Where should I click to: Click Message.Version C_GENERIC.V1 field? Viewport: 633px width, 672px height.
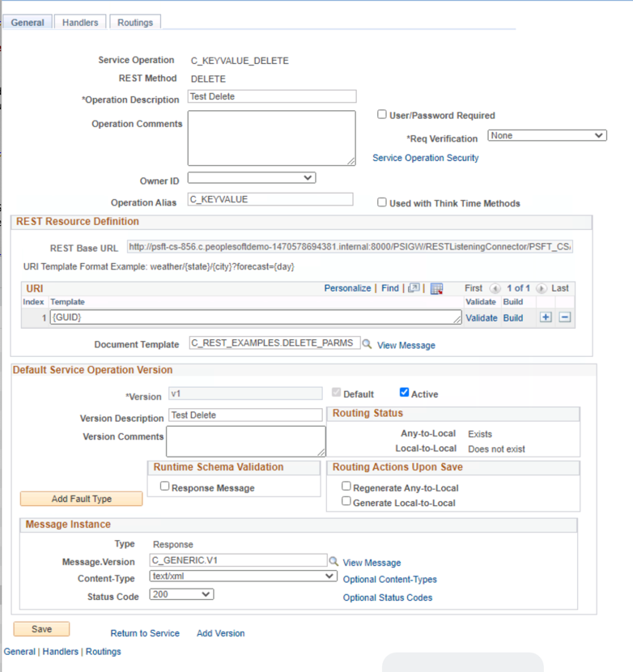[238, 560]
